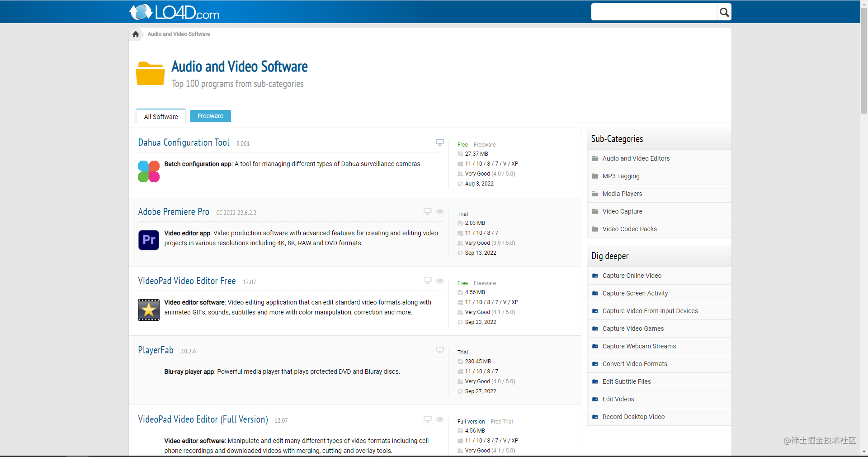Image resolution: width=868 pixels, height=457 pixels.
Task: Open Capture Video From Input Devices link
Action: click(650, 311)
